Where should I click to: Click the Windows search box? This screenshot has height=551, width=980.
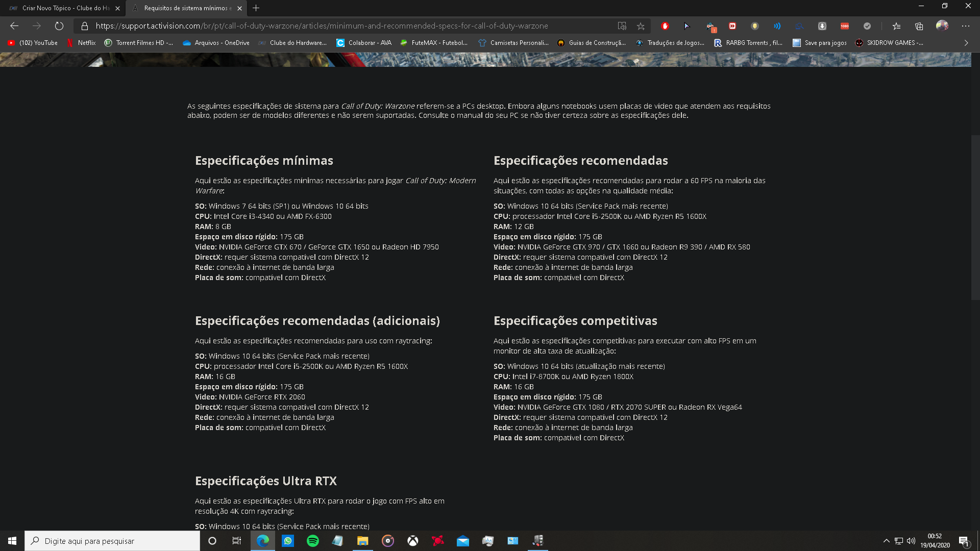[x=112, y=541]
